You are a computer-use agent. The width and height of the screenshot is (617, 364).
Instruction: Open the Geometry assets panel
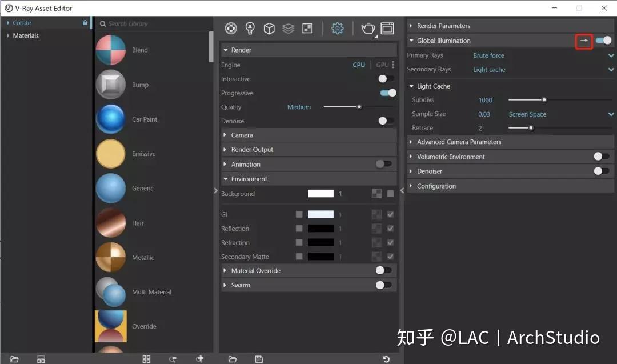[269, 29]
